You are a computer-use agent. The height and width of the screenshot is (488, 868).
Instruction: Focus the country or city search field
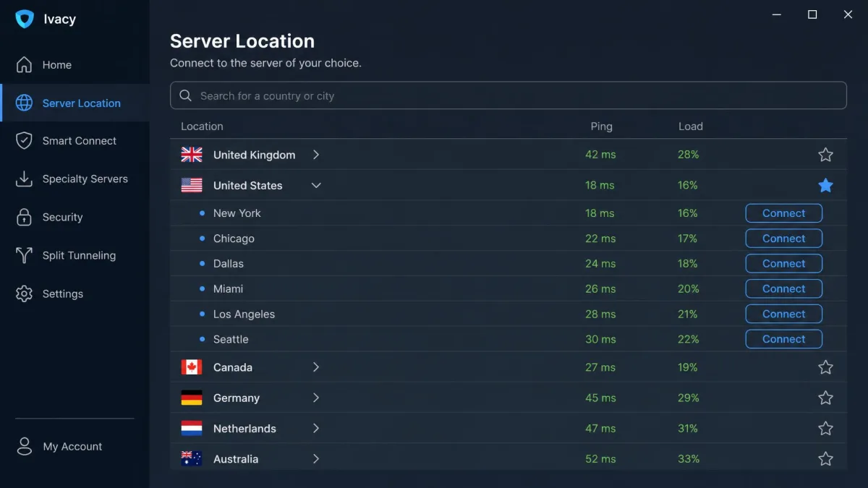point(509,95)
